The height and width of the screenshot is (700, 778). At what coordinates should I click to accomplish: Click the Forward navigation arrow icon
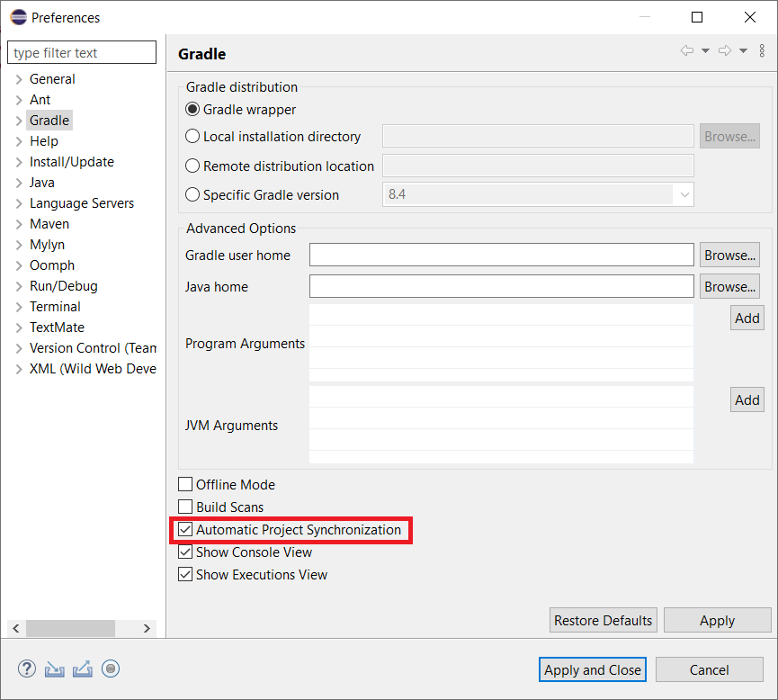pyautogui.click(x=724, y=50)
